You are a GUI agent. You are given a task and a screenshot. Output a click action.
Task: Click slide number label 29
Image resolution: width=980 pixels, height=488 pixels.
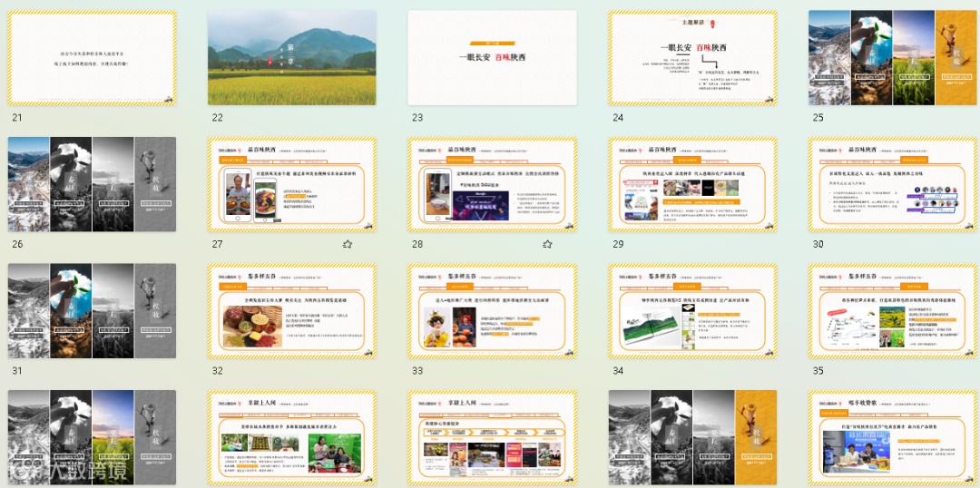point(618,244)
